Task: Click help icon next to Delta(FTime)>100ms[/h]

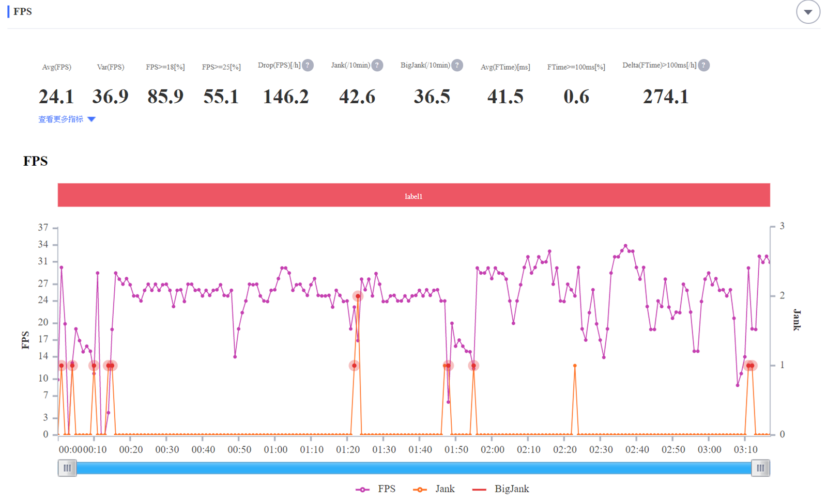Action: point(703,66)
